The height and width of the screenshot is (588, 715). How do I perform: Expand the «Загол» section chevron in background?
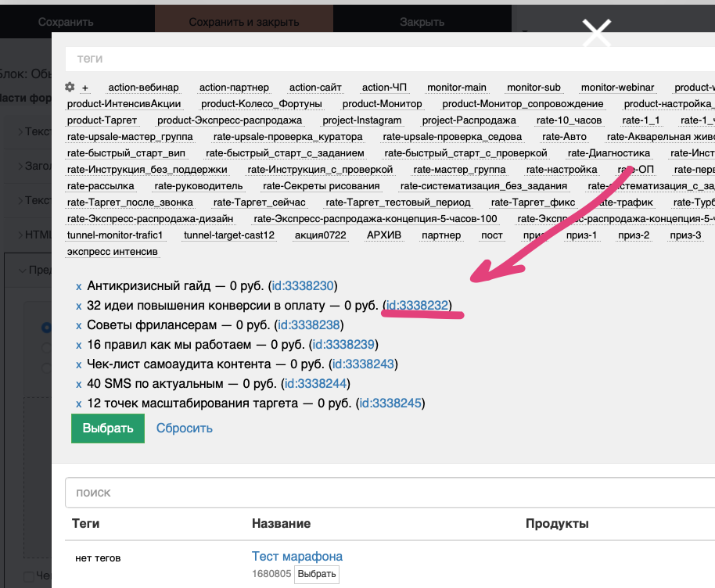point(20,166)
